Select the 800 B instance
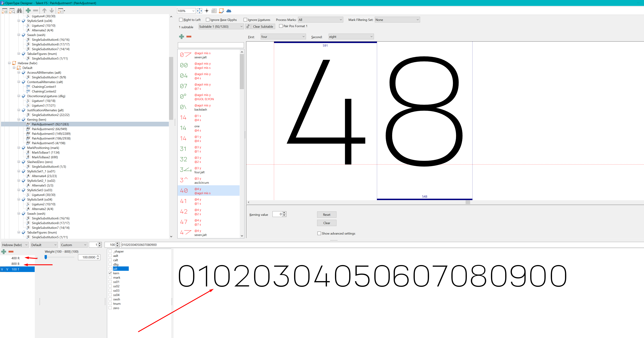Screen dimensions: 644x338 click(x=16, y=263)
